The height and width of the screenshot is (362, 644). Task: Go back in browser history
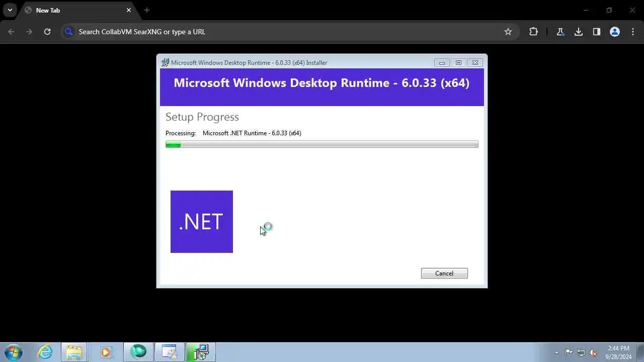11,32
